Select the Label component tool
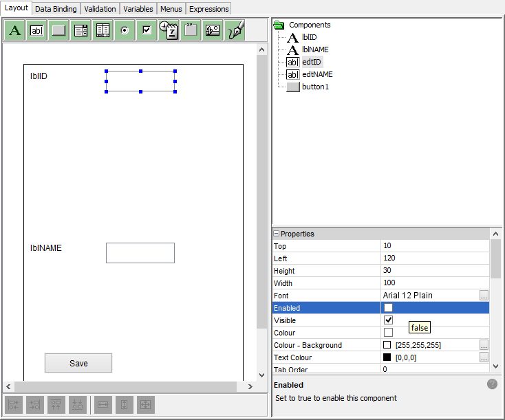The width and height of the screenshot is (505, 420). (x=14, y=30)
